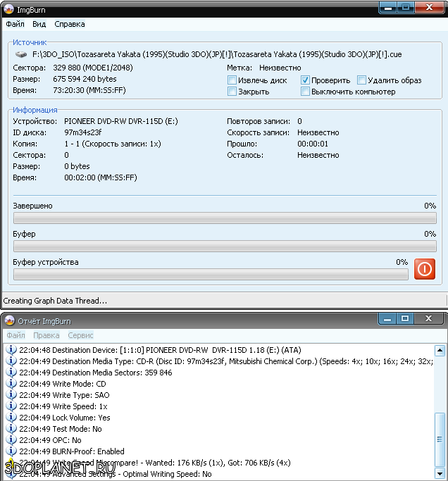Click info icon beside Test Mode: No

(11, 429)
